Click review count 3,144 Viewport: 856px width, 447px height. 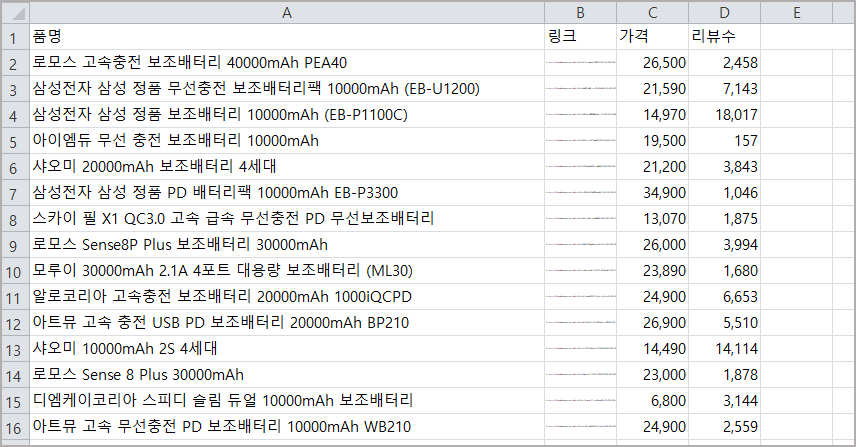[x=724, y=401]
